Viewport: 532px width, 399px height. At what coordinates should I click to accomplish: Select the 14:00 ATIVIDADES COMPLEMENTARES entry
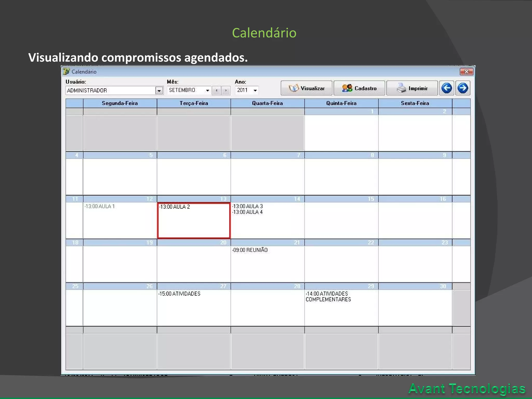[x=328, y=296]
